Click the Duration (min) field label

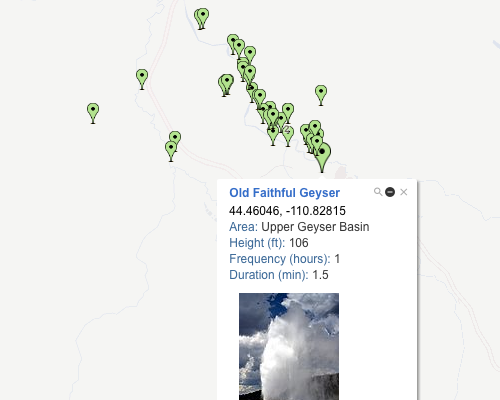point(269,275)
